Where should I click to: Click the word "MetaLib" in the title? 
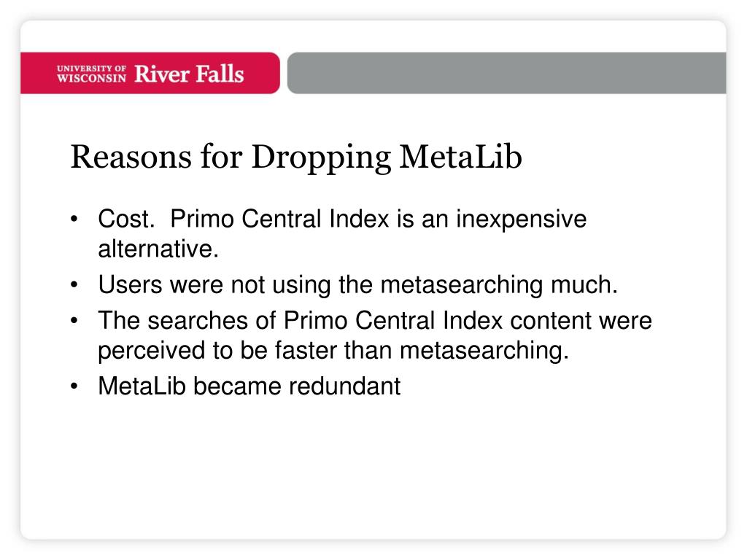461,156
